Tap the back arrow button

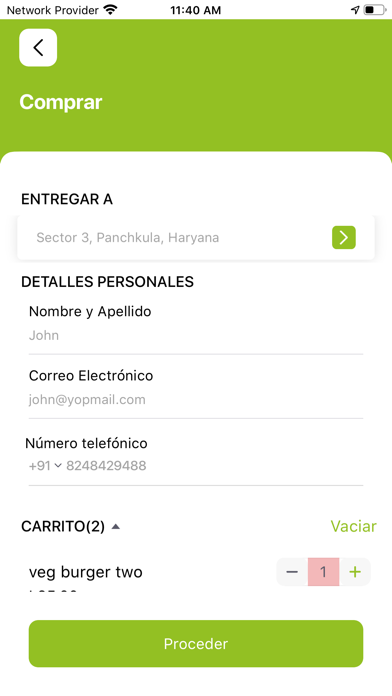(x=38, y=47)
